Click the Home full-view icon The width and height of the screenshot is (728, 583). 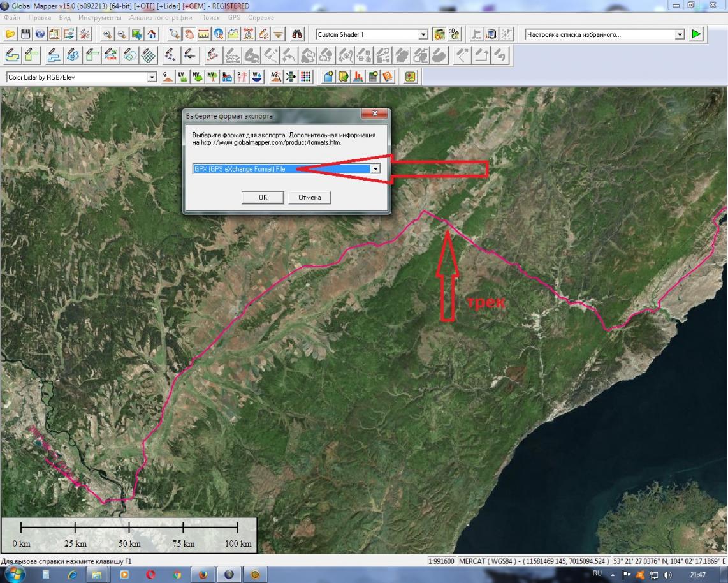click(x=151, y=34)
